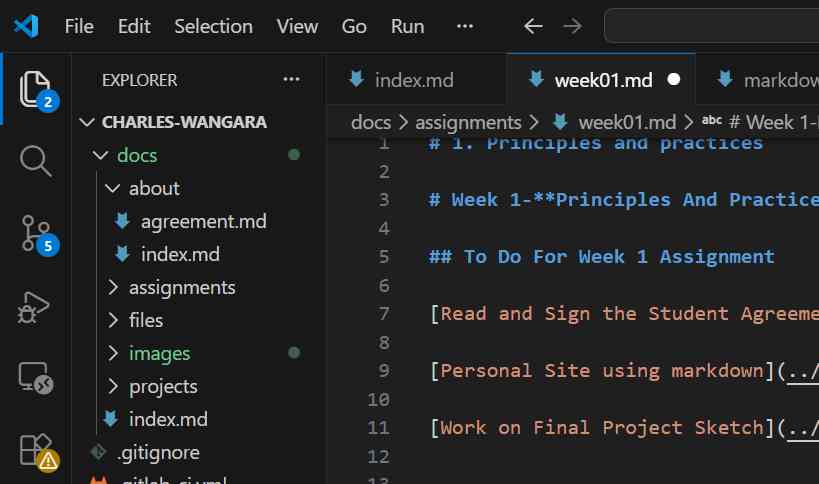
Task: Click the assignments breadcrumb segment
Action: coord(468,123)
